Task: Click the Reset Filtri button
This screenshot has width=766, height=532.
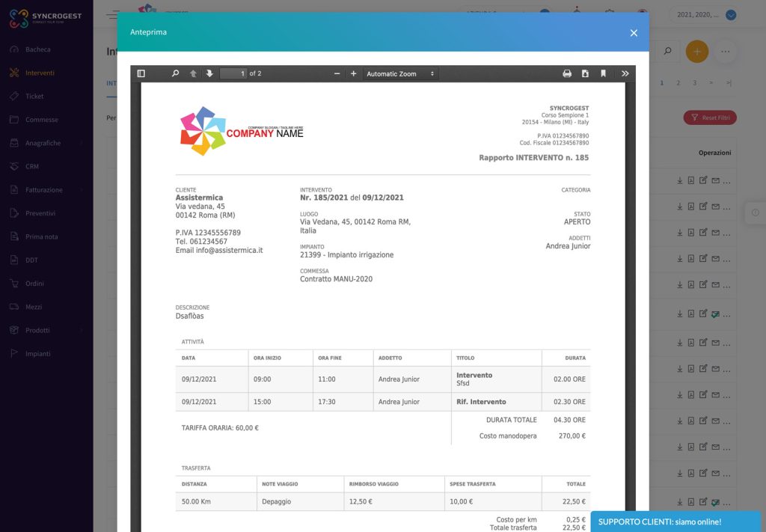Action: [x=709, y=117]
